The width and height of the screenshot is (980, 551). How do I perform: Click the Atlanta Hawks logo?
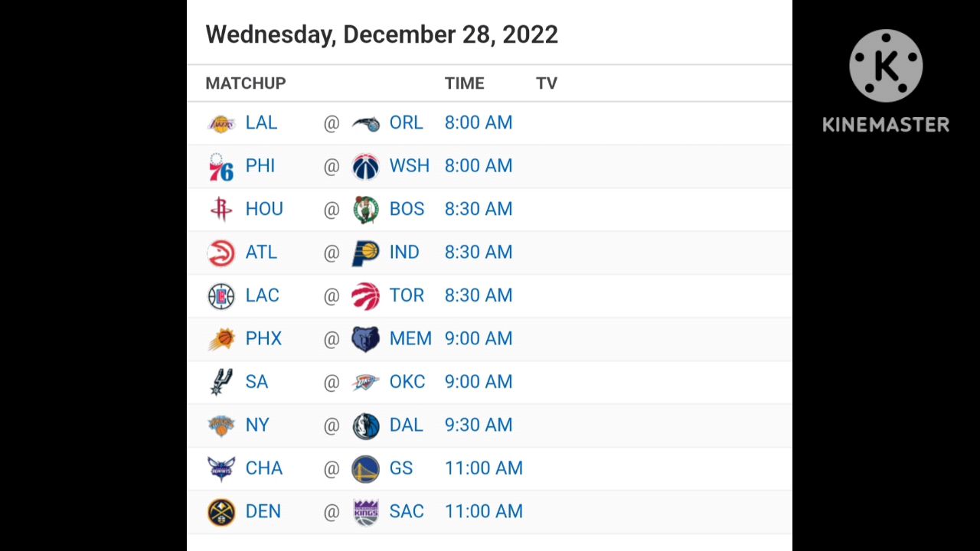220,253
